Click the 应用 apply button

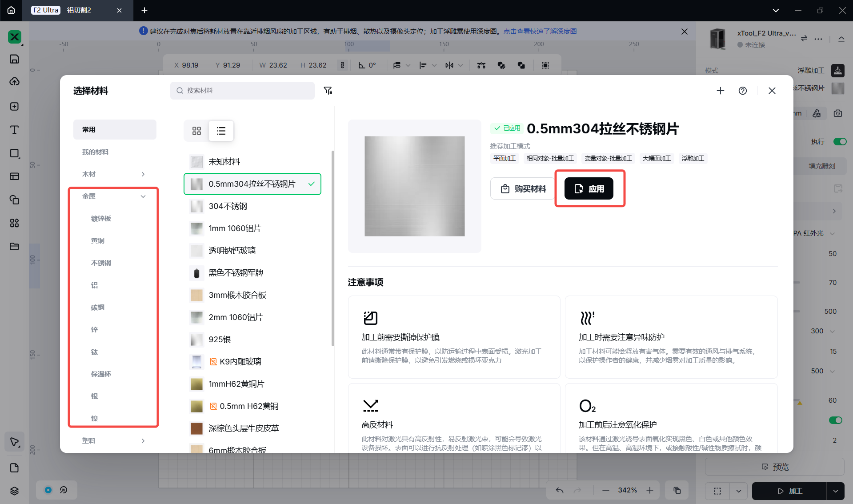(x=589, y=188)
